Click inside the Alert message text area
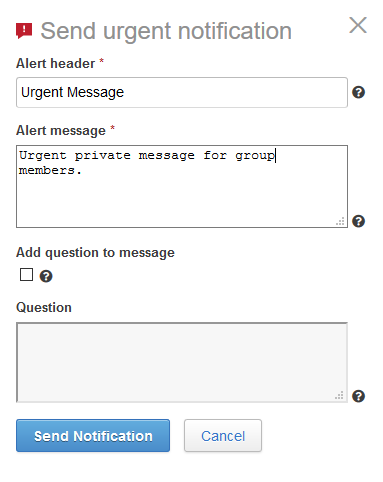This screenshot has width=383, height=482. [x=182, y=187]
